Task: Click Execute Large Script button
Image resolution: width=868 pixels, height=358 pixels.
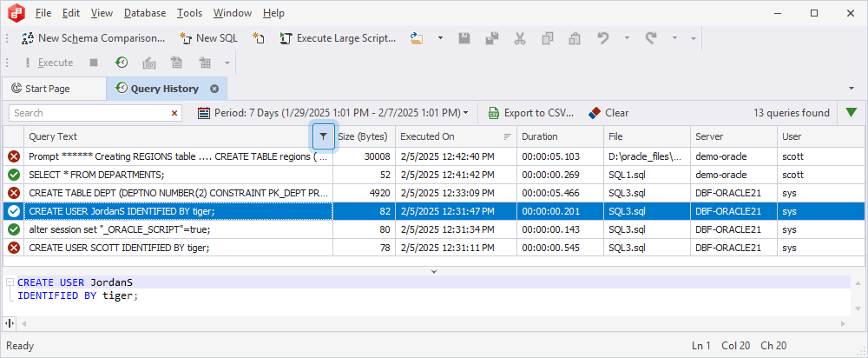Action: tap(339, 38)
